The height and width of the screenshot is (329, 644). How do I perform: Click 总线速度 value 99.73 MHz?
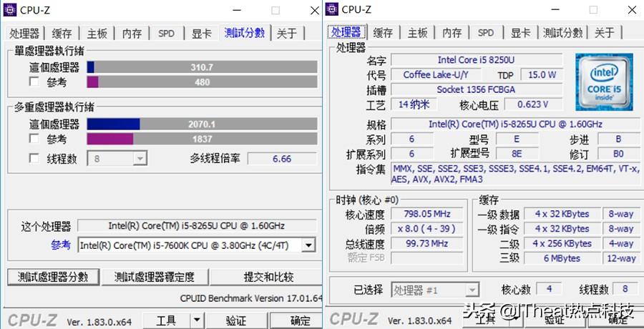[426, 244]
